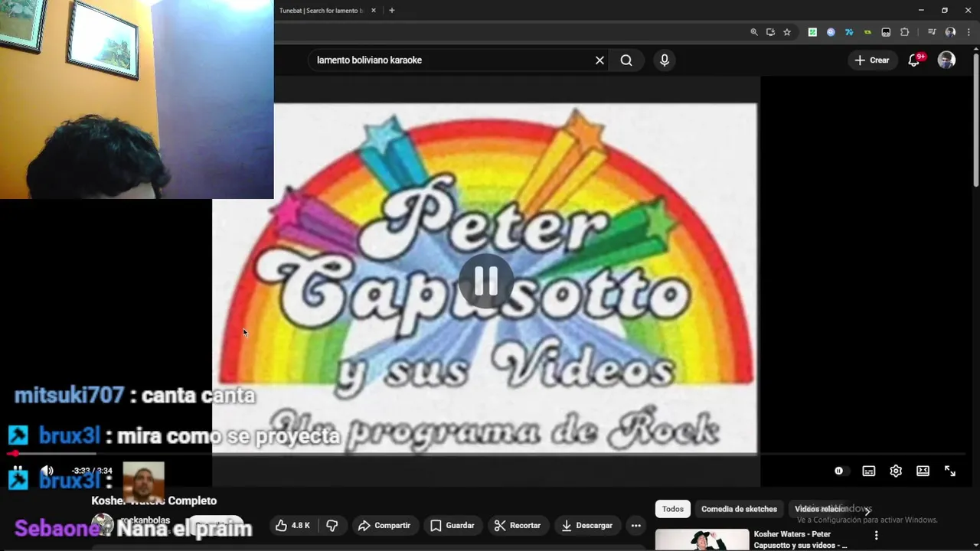Dislike the video
This screenshot has width=980, height=551.
tap(332, 526)
